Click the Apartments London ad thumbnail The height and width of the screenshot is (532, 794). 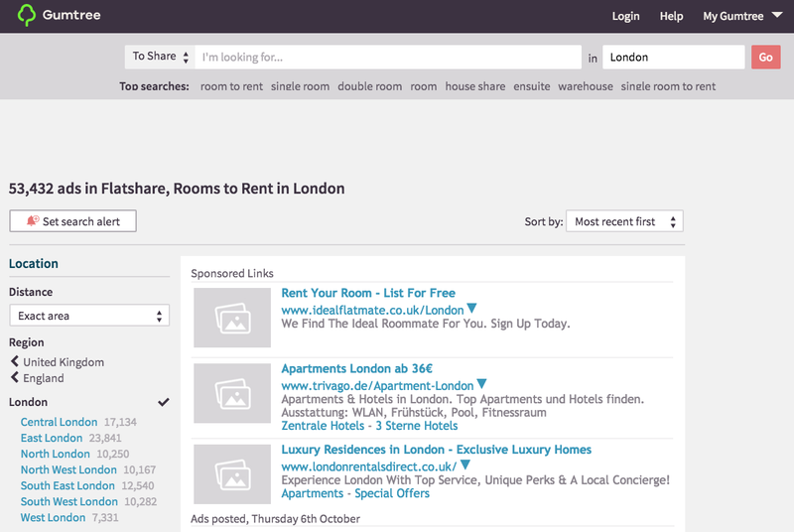tap(232, 393)
